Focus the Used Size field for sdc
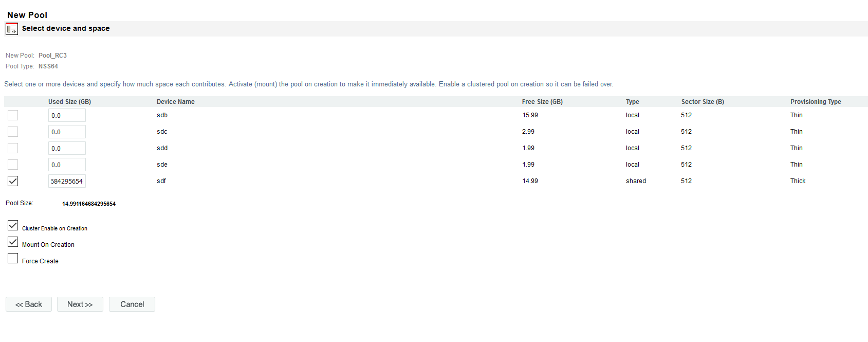The width and height of the screenshot is (868, 342). [x=67, y=132]
